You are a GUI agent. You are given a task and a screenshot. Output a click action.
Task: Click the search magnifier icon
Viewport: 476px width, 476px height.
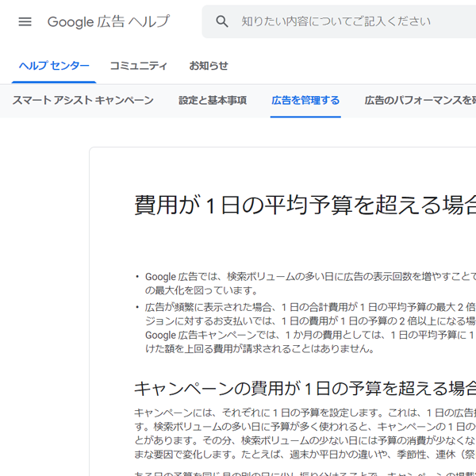click(222, 21)
